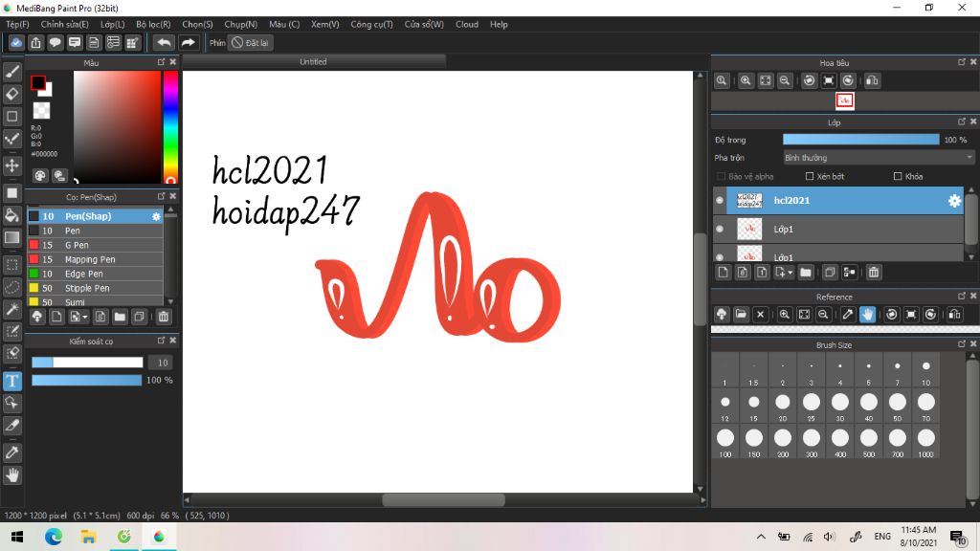
Task: Select the Mapping Pen brush
Action: [95, 259]
